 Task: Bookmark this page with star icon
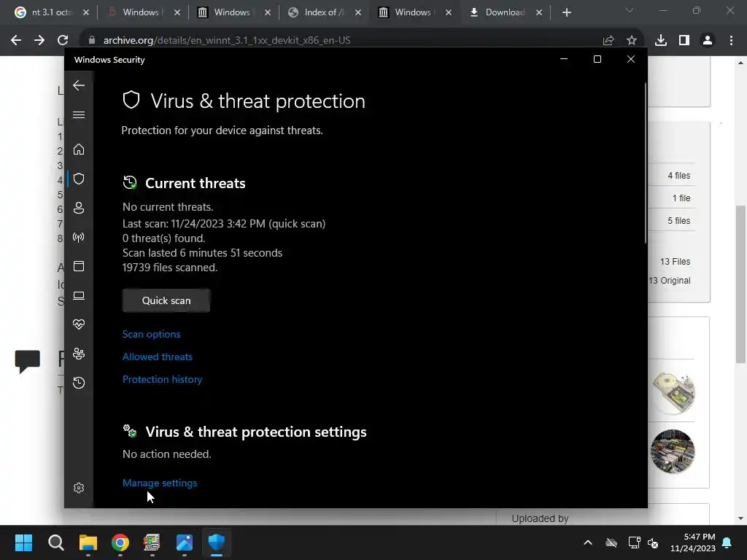pyautogui.click(x=631, y=41)
